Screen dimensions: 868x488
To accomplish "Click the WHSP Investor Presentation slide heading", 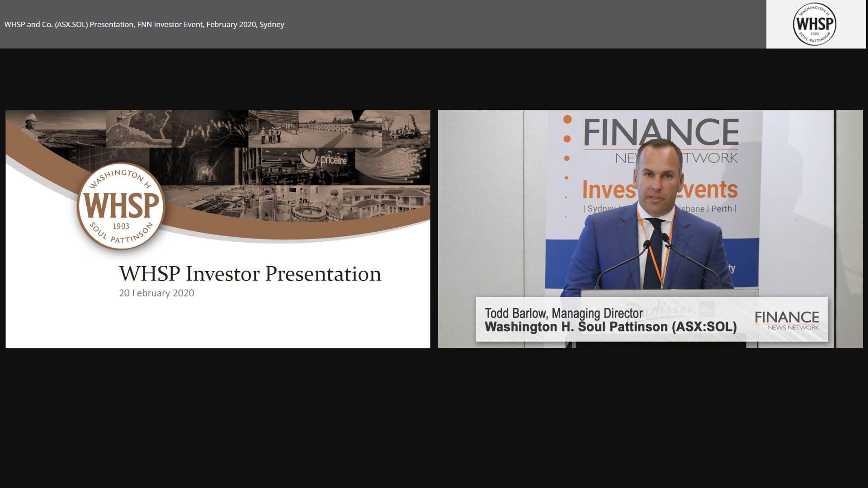I will tap(250, 274).
